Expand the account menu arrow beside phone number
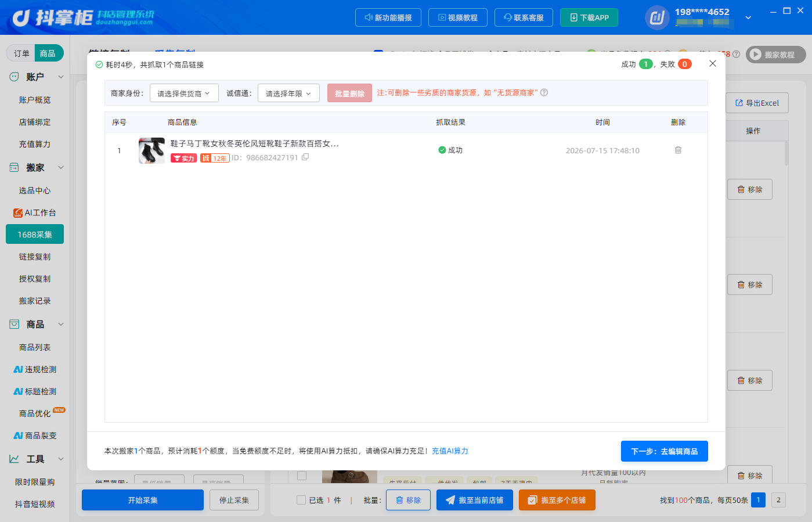Screen dimensions: 812x522 tap(748, 18)
